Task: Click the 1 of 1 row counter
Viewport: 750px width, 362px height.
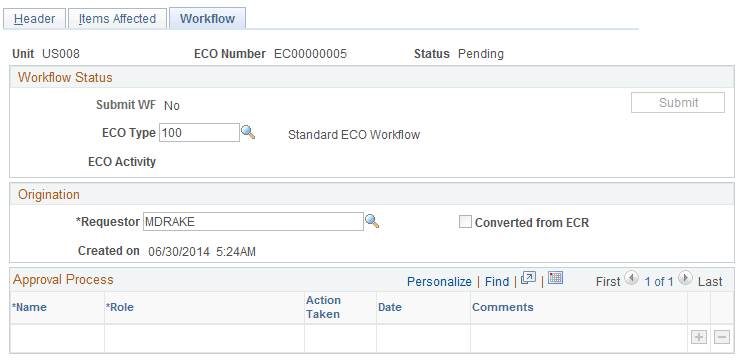Action: tap(659, 282)
